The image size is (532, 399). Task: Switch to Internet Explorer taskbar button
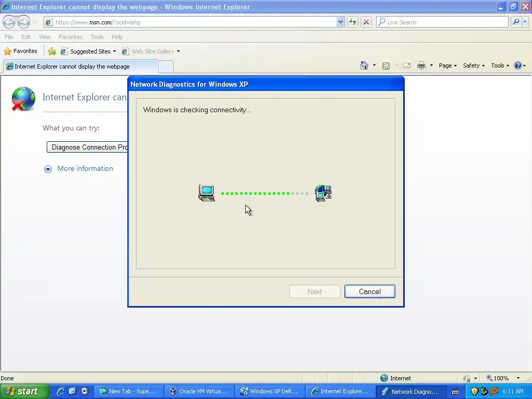[340, 391]
